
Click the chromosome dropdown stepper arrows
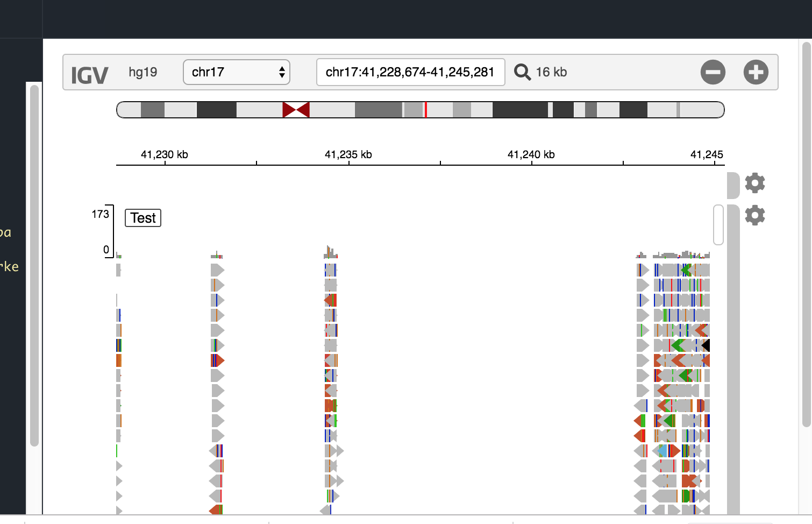coord(282,72)
